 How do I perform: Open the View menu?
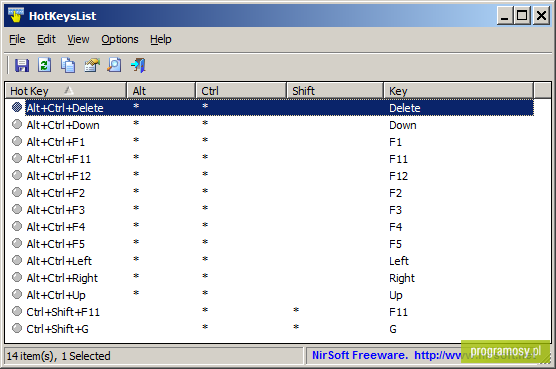click(78, 39)
